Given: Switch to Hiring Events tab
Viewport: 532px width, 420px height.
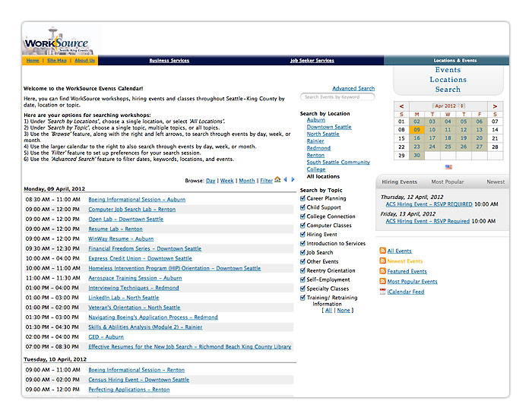Looking at the screenshot, I should (399, 182).
